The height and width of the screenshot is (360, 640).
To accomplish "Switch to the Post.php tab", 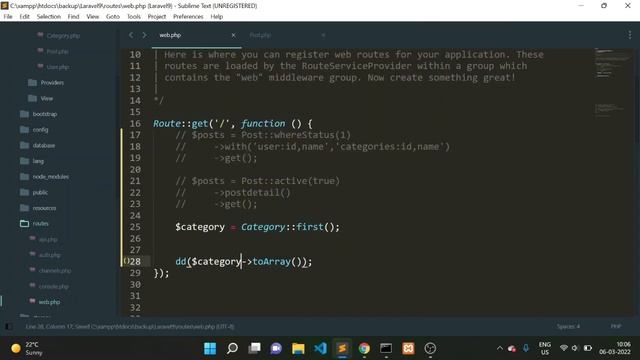I will point(260,36).
